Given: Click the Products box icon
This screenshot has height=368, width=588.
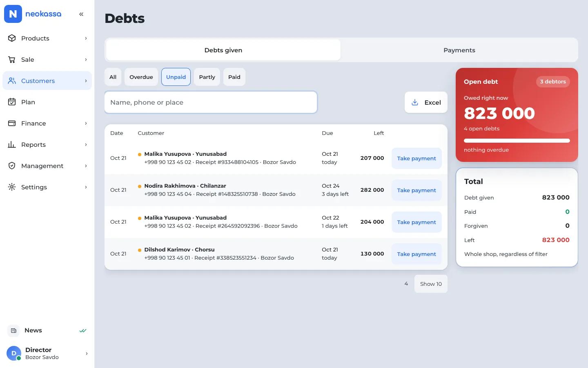Looking at the screenshot, I should click(x=12, y=38).
